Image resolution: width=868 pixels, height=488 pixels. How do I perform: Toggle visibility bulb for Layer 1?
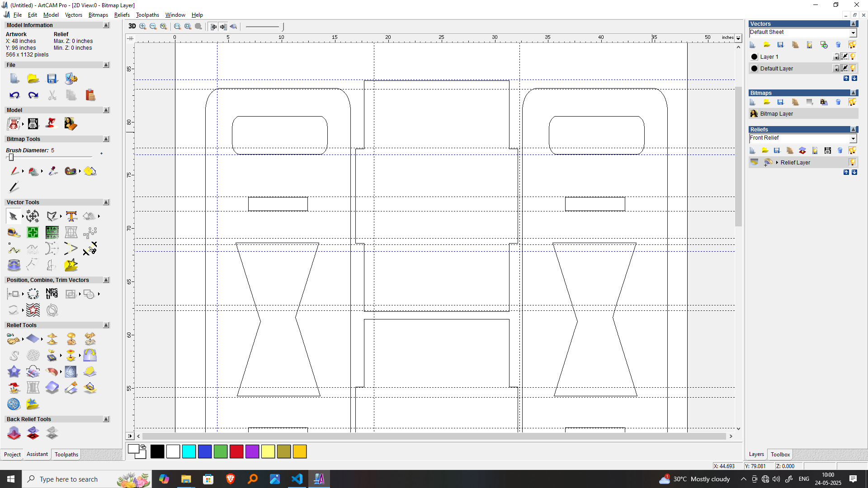(853, 56)
